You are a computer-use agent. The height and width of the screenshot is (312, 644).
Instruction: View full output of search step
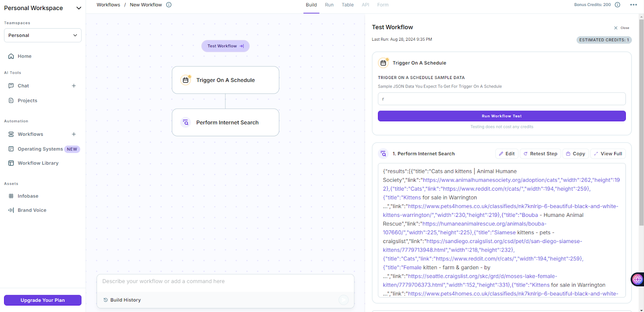pos(608,154)
